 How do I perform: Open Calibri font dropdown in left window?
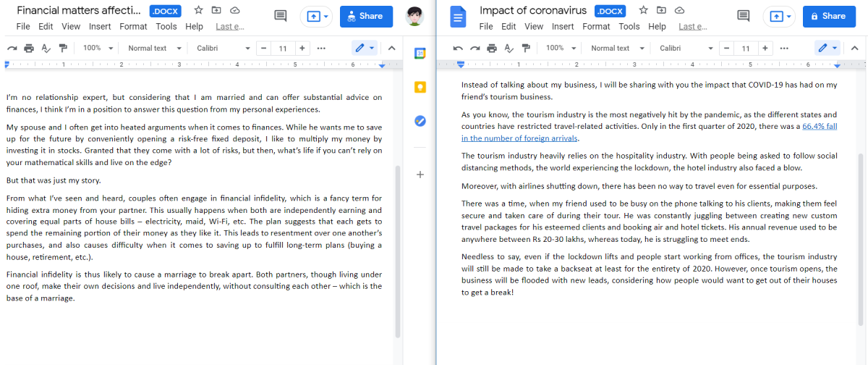pyautogui.click(x=223, y=49)
